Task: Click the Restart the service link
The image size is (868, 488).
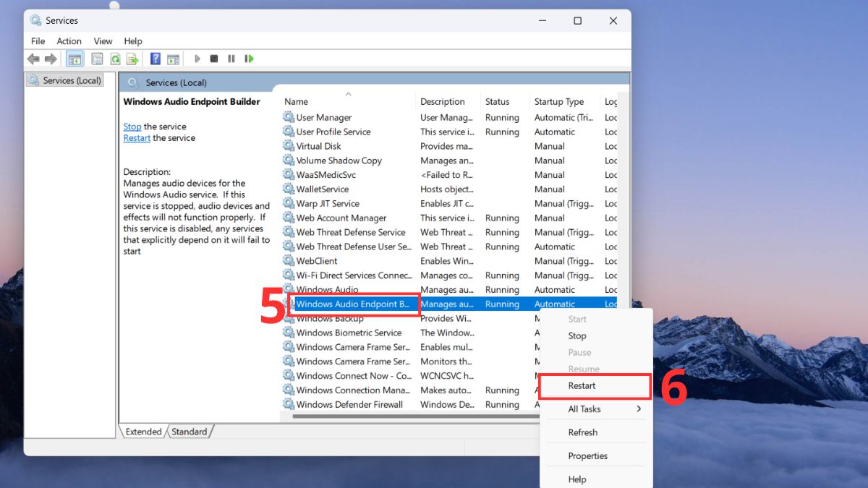Action: (x=137, y=138)
